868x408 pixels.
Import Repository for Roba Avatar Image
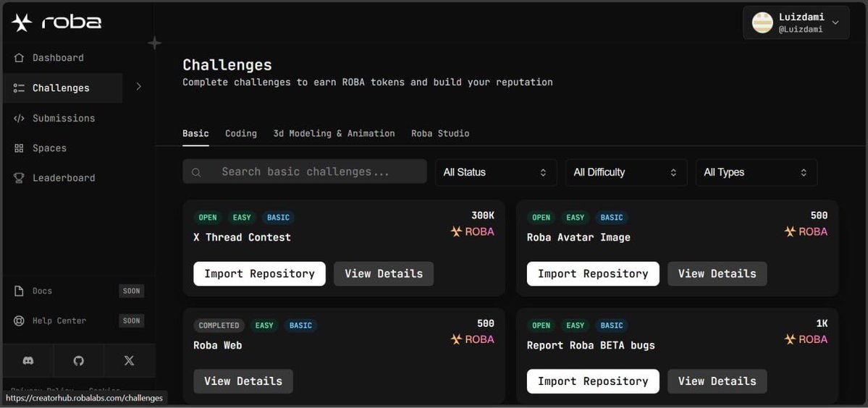coord(593,273)
